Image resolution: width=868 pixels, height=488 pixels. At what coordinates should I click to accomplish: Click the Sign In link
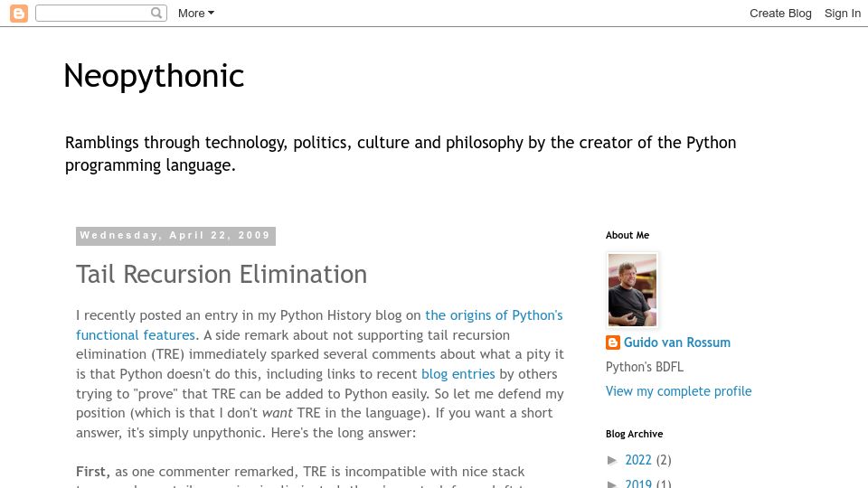click(843, 14)
